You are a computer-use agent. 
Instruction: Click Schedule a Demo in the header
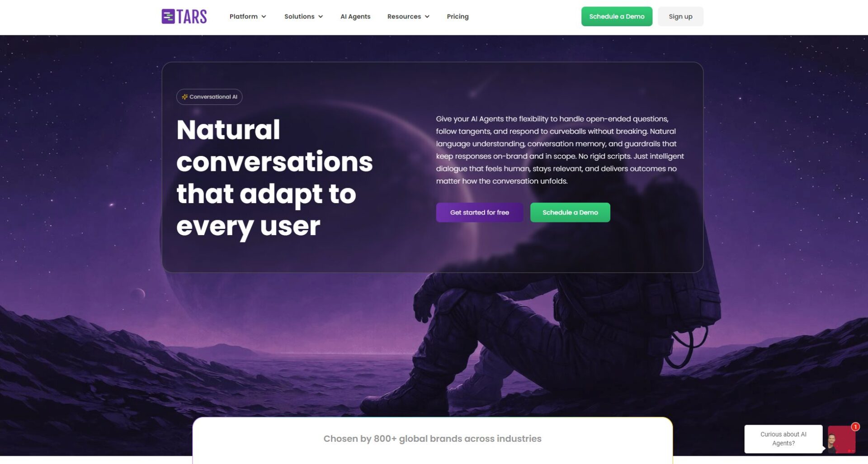[x=617, y=16]
